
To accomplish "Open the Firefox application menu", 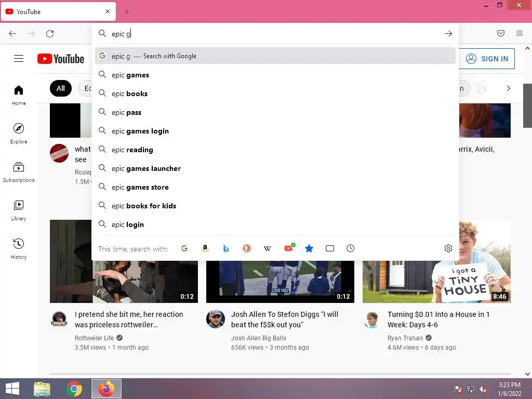I will coord(520,33).
